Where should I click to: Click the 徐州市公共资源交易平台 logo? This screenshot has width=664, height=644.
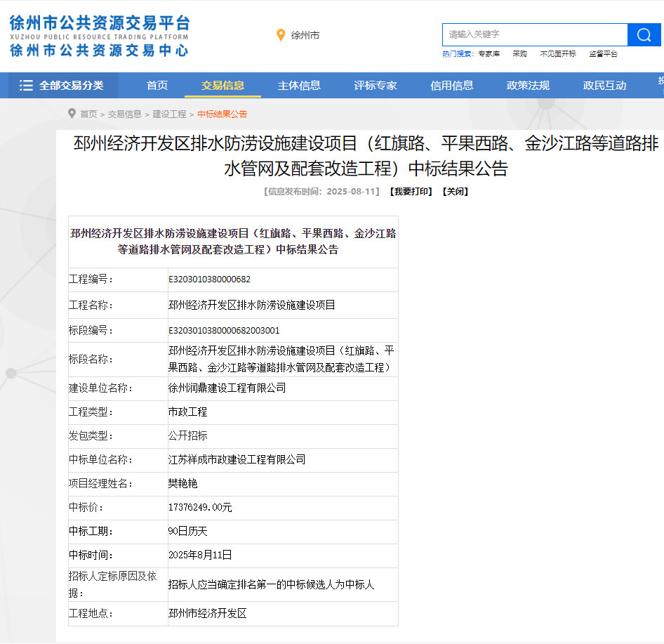[99, 36]
